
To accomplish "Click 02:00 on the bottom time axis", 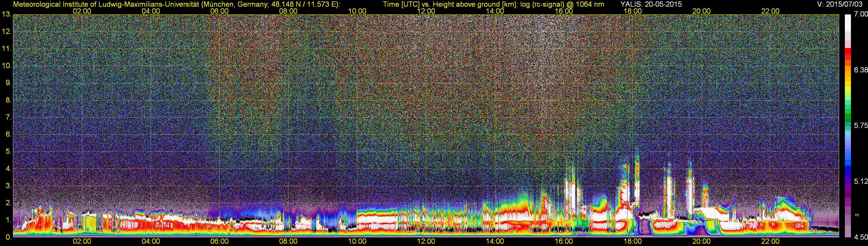I will coord(82,241).
